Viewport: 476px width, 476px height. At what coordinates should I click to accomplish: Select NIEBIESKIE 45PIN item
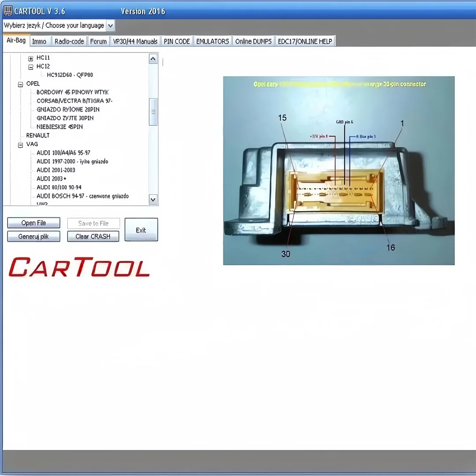(59, 126)
